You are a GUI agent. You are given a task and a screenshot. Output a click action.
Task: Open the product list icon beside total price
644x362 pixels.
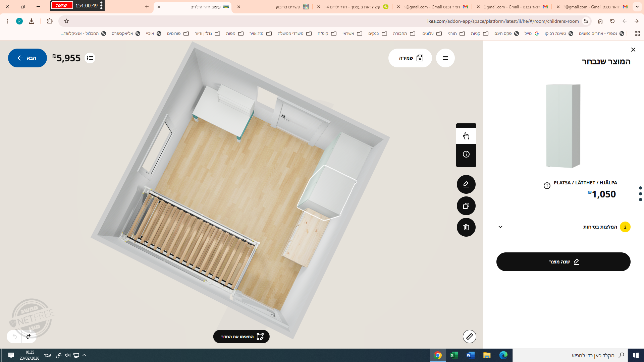click(90, 58)
